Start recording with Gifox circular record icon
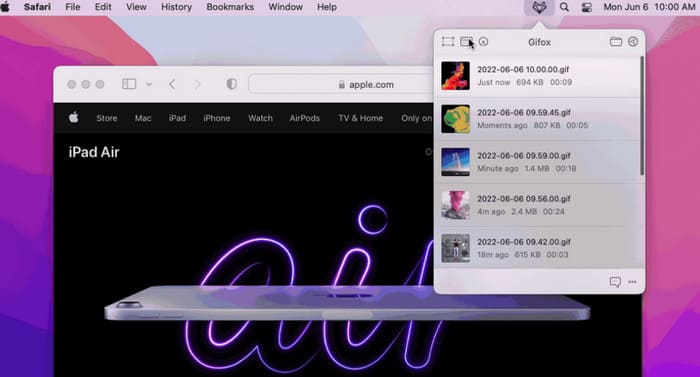 pyautogui.click(x=483, y=42)
